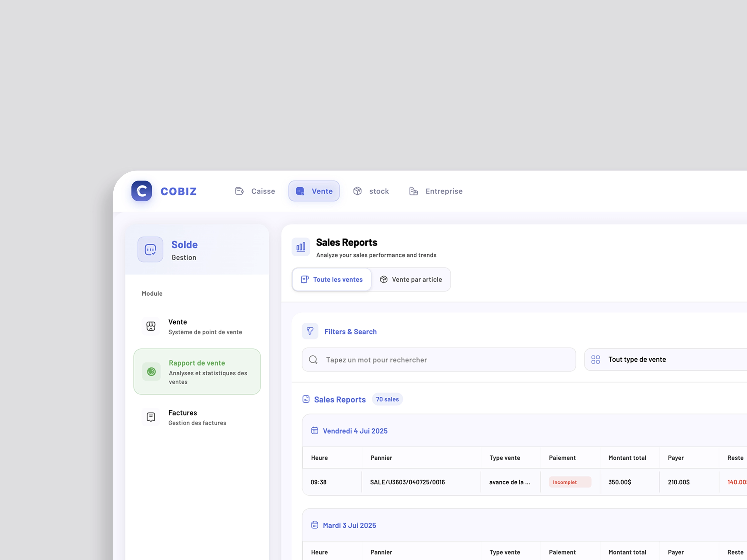
Task: Select Rapport de vente module
Action: point(197,372)
